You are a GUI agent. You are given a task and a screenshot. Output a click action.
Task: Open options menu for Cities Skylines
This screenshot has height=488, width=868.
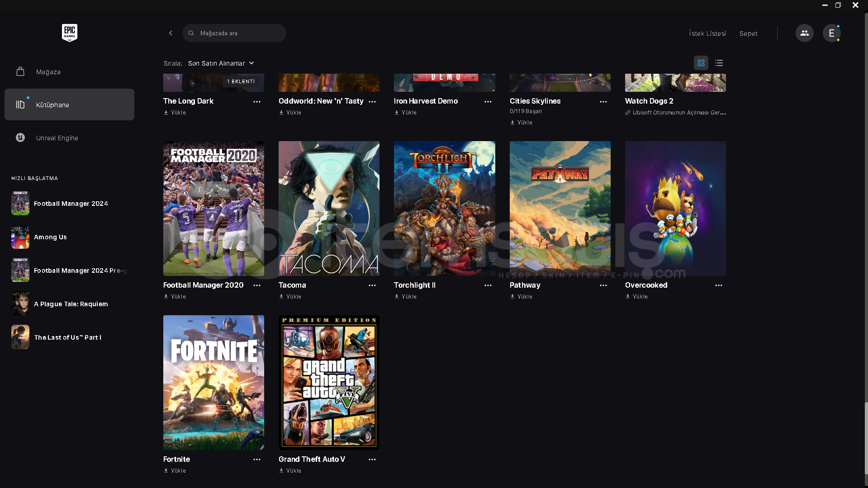(x=603, y=102)
